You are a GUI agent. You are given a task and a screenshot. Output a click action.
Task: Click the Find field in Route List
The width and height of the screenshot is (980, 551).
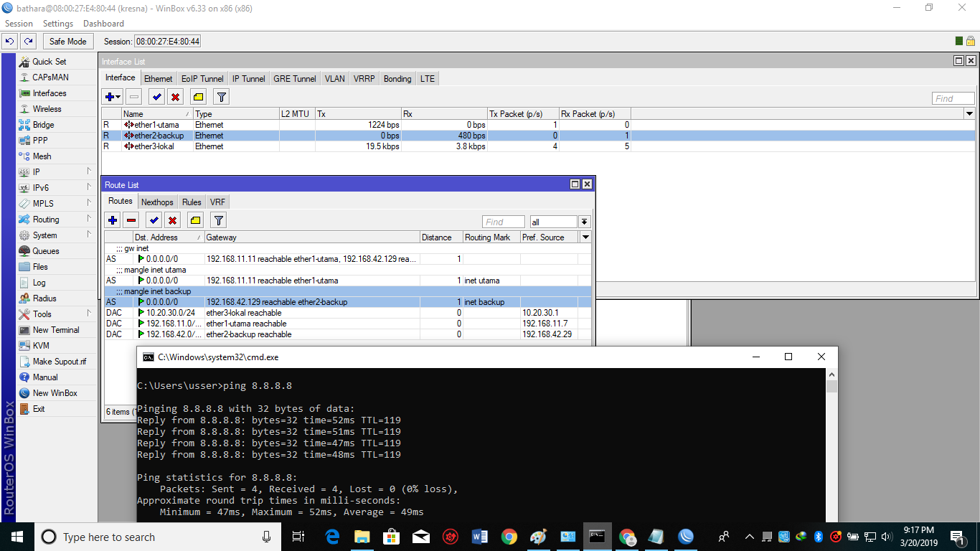pyautogui.click(x=503, y=221)
